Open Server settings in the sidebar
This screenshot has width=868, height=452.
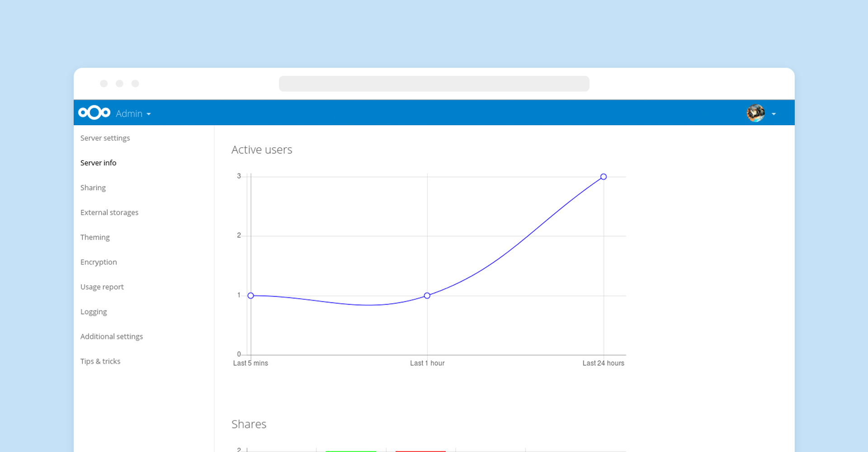click(105, 138)
